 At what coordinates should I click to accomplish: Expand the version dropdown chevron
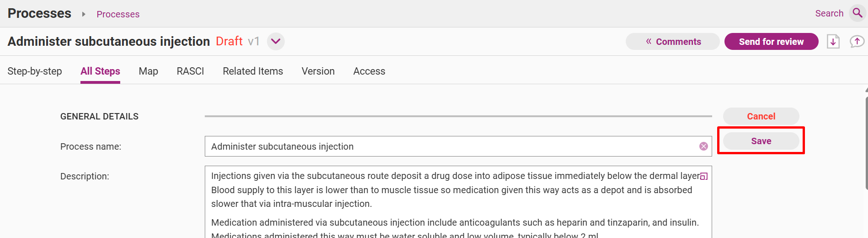point(276,41)
